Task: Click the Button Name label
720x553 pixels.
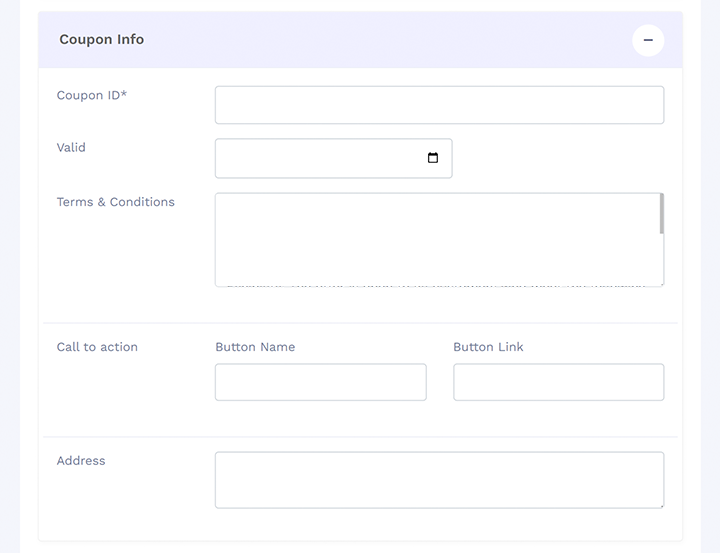Action: coord(255,347)
